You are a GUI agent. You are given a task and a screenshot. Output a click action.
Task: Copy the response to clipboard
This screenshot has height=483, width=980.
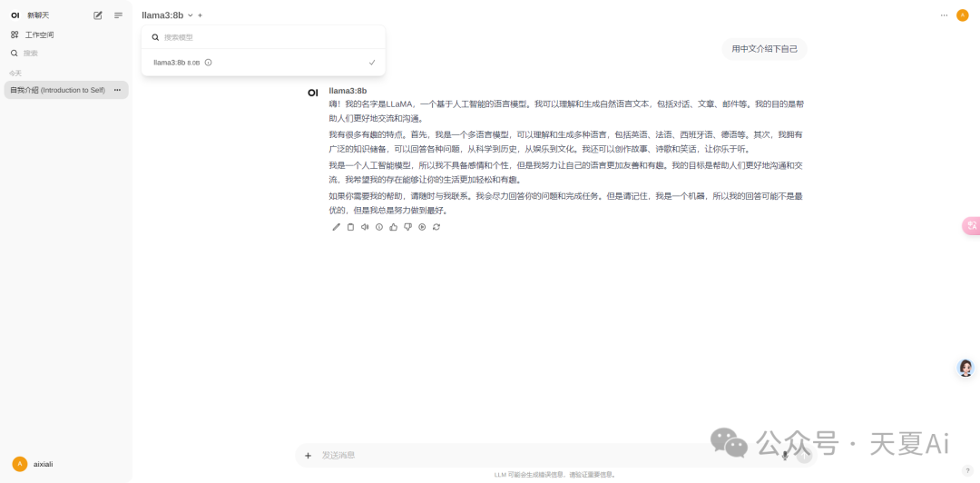tap(350, 227)
